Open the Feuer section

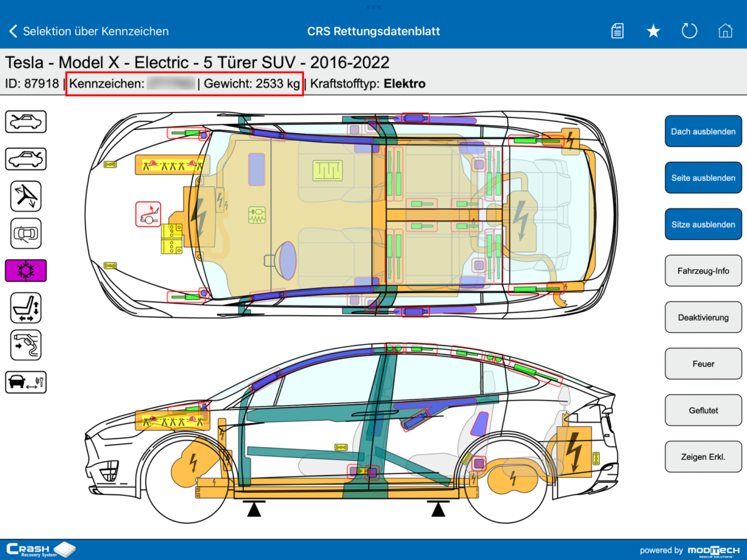click(x=703, y=364)
